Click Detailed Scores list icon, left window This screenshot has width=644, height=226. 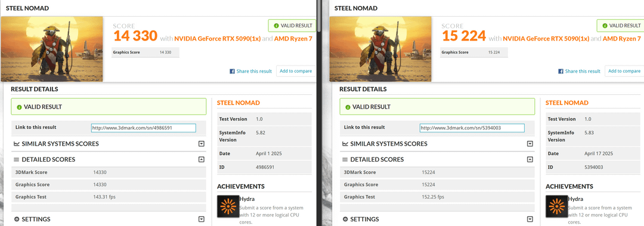coord(17,159)
